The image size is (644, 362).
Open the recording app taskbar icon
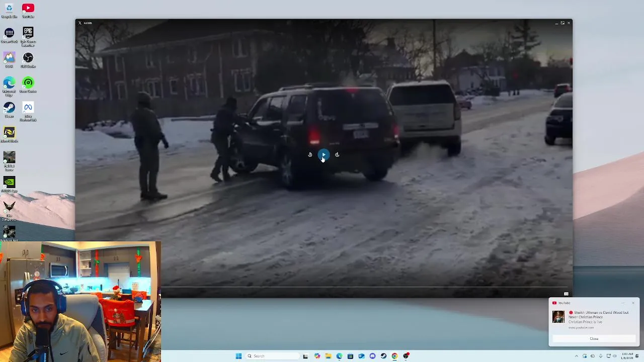(x=406, y=356)
